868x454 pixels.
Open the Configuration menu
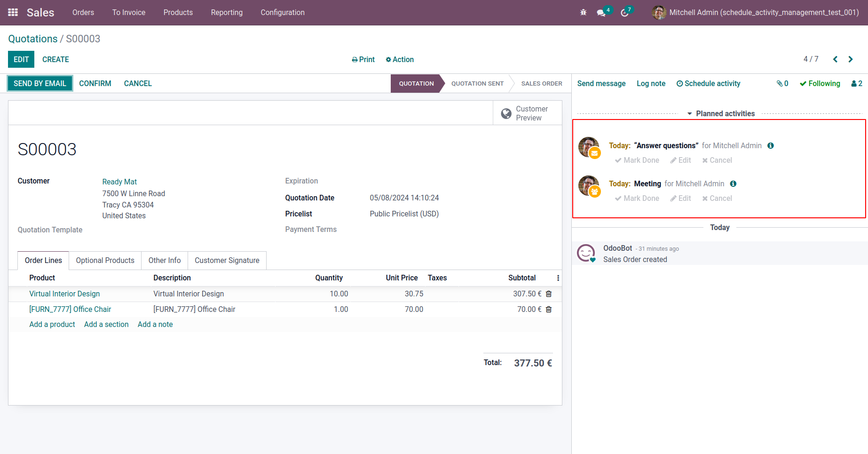tap(283, 13)
